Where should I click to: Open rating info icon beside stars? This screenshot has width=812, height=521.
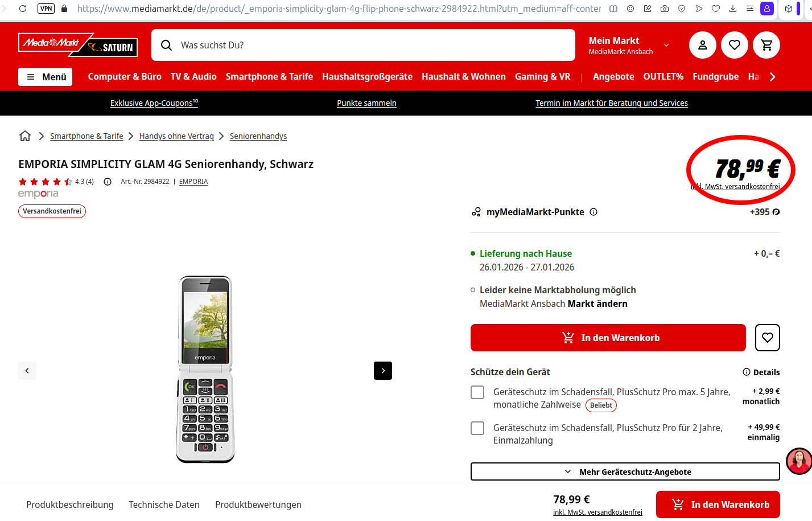point(107,182)
